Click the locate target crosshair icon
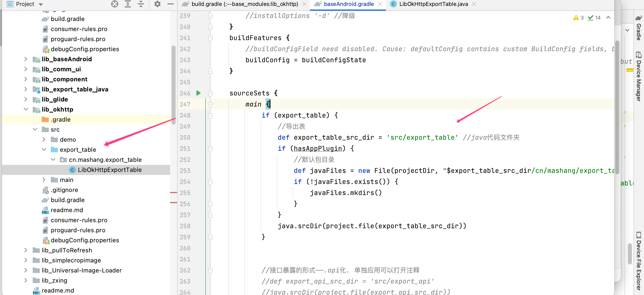Viewport: 644px width, 295px height. click(x=114, y=4)
